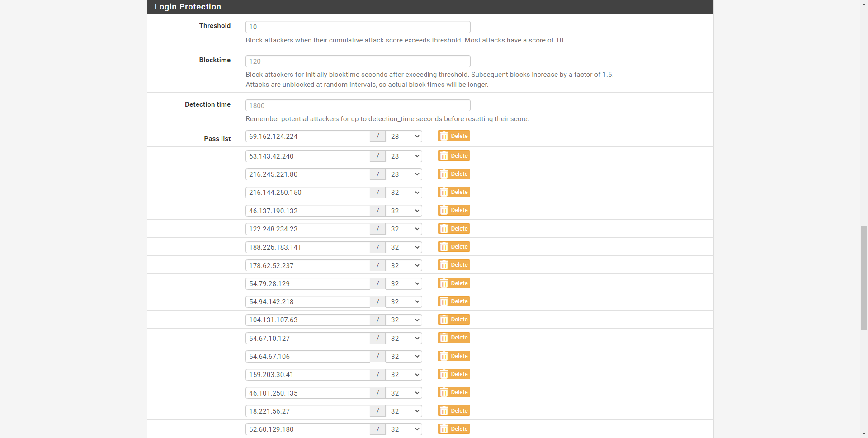Image resolution: width=868 pixels, height=438 pixels.
Task: Delete pass list entry 69.162.124.224
Action: click(453, 136)
